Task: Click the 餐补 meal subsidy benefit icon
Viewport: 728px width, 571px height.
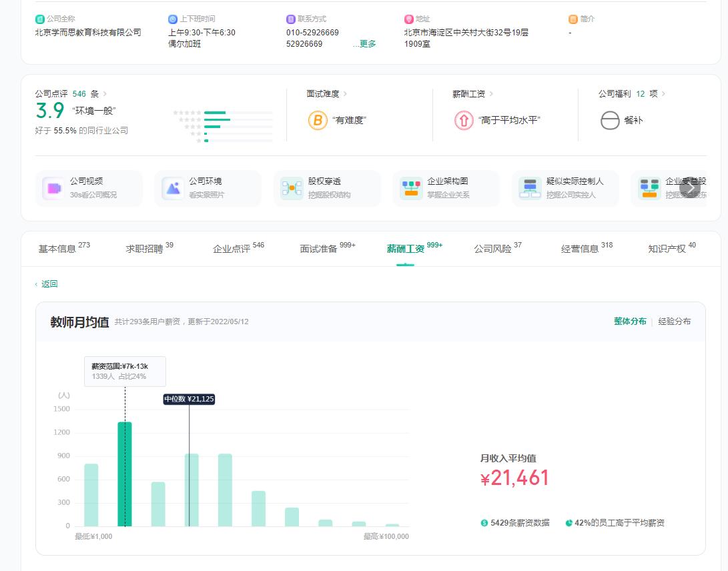Action: coord(610,121)
